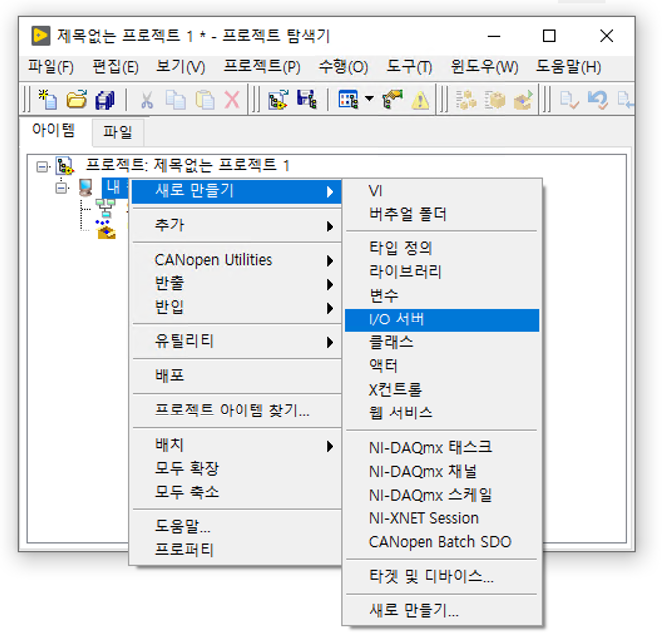Open the Filter View dropdown arrow
The image size is (667, 644).
pyautogui.click(x=370, y=99)
